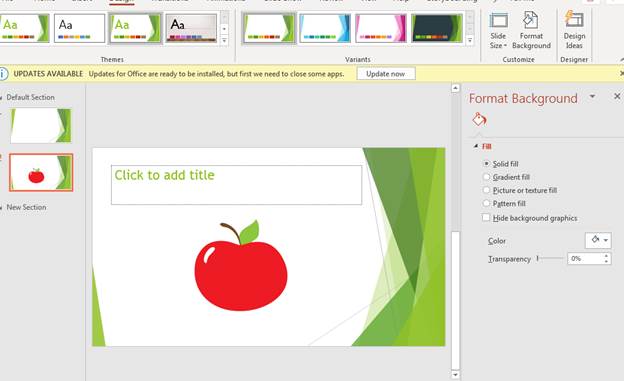Open Design Ideas in the ribbon
This screenshot has width=624, height=381.
[x=574, y=31]
